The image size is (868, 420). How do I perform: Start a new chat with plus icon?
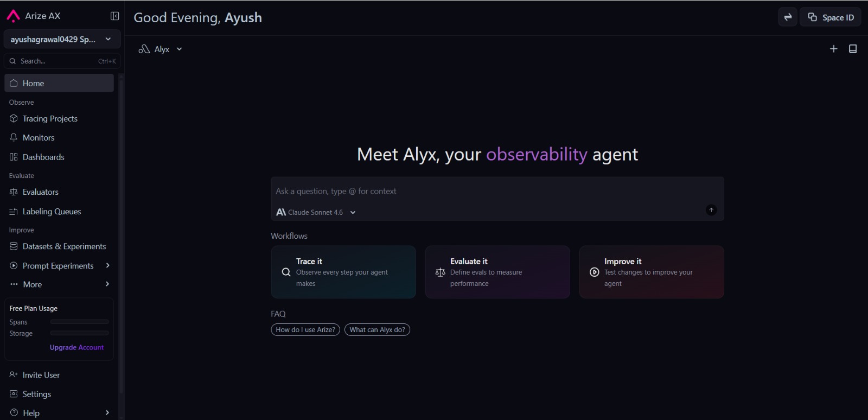pos(834,49)
